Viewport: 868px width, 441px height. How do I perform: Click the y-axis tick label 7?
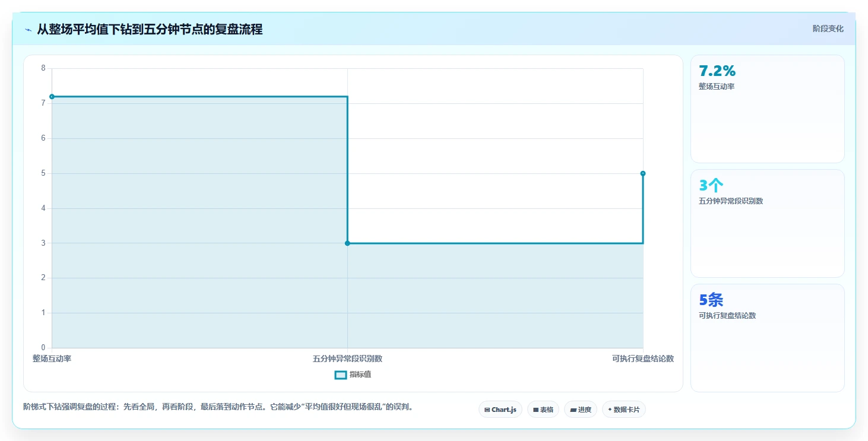point(43,103)
